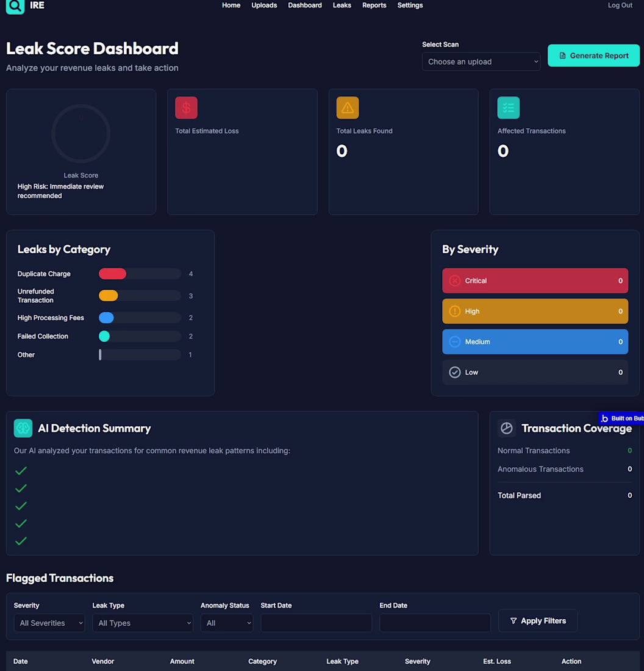
Task: Click the Severity column header in table
Action: point(417,661)
